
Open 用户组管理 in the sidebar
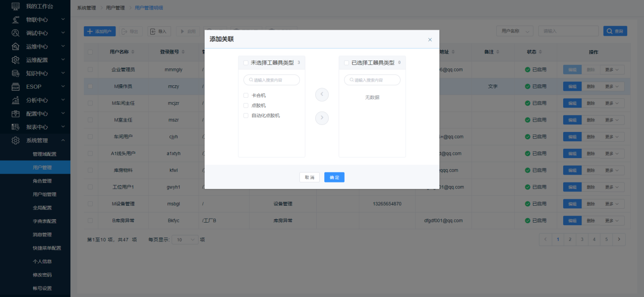click(x=45, y=194)
